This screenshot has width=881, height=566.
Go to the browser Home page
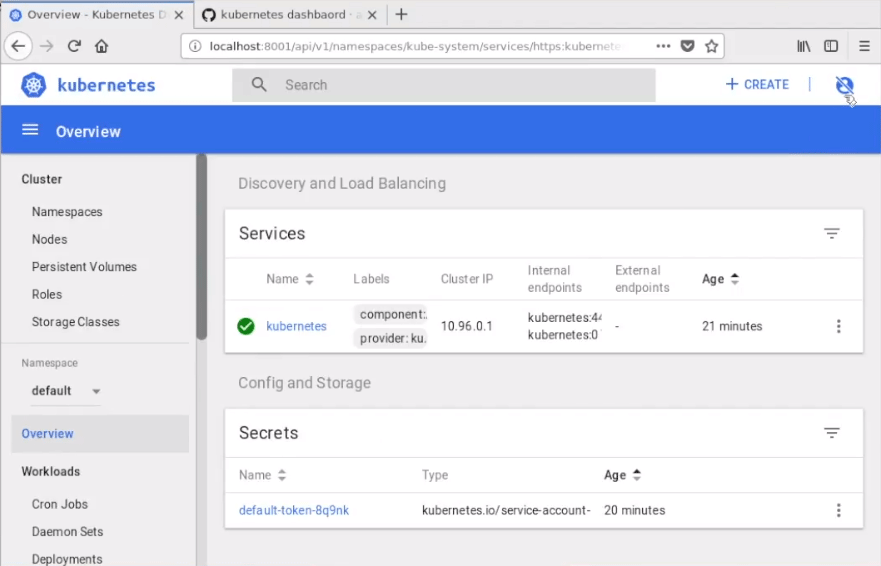click(x=101, y=46)
